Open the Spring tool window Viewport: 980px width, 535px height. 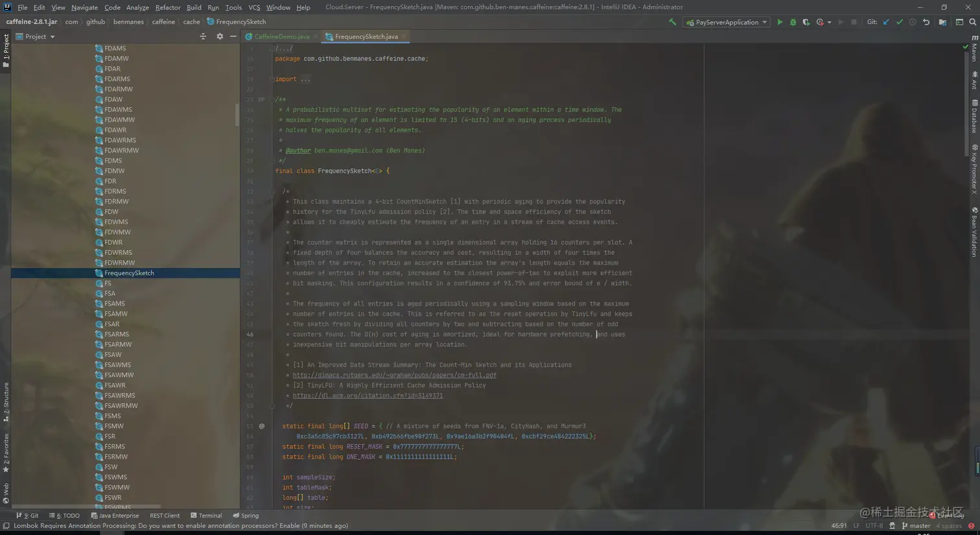click(246, 516)
